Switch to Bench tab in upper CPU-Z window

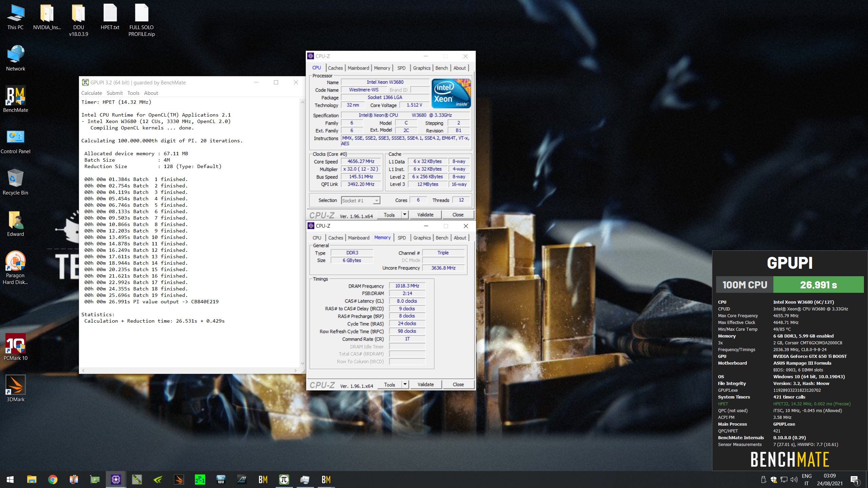441,68
